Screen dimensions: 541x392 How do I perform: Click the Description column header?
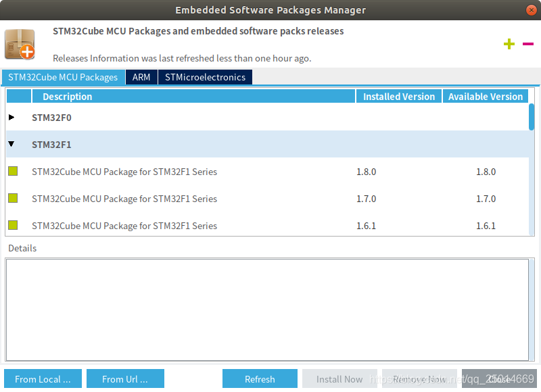coord(67,96)
